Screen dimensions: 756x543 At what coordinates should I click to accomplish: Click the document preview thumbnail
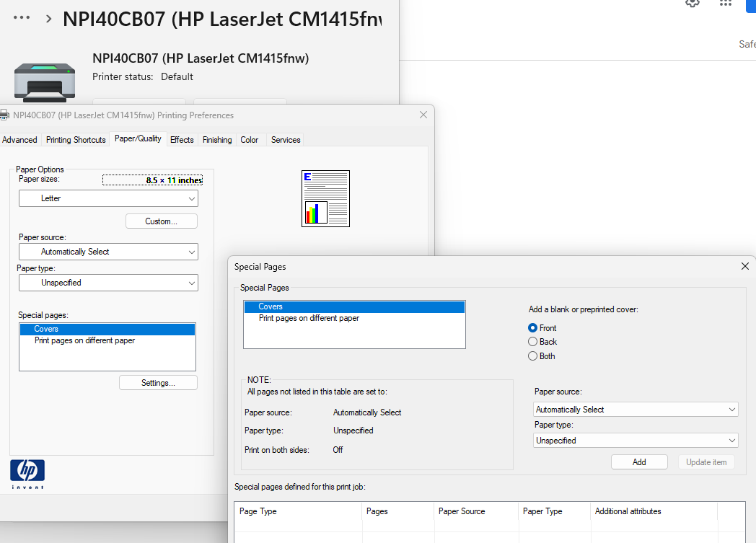325,198
